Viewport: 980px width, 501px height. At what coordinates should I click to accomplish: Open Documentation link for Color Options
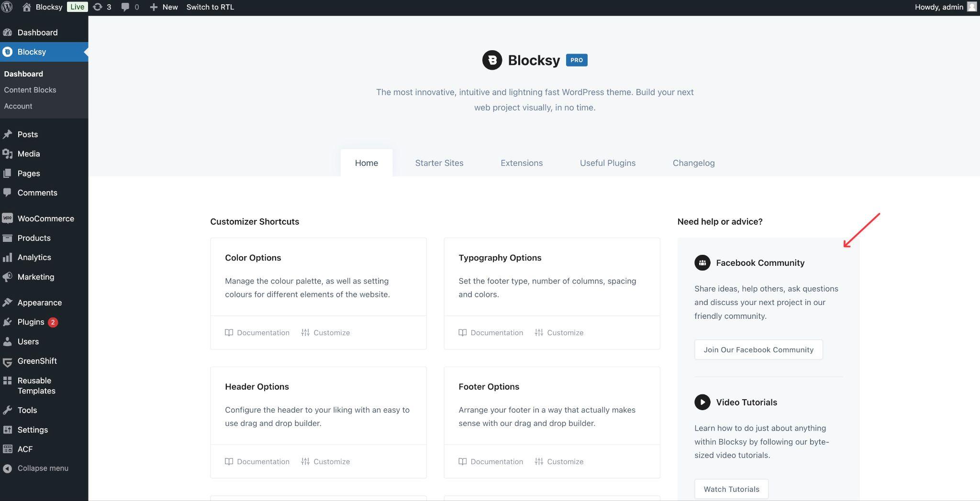click(x=257, y=333)
